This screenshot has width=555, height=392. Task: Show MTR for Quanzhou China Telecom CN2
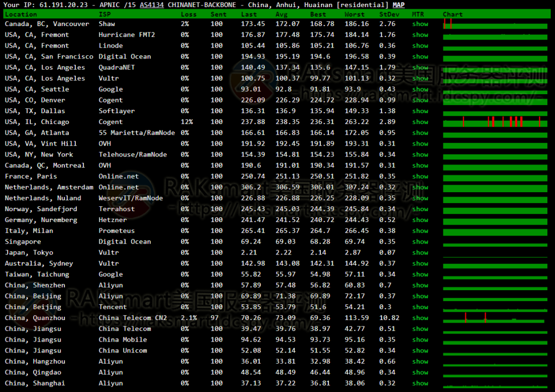pos(420,318)
